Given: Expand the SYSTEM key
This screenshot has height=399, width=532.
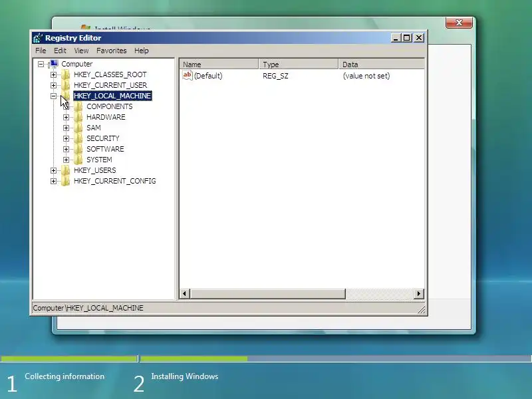Looking at the screenshot, I should click(66, 160).
